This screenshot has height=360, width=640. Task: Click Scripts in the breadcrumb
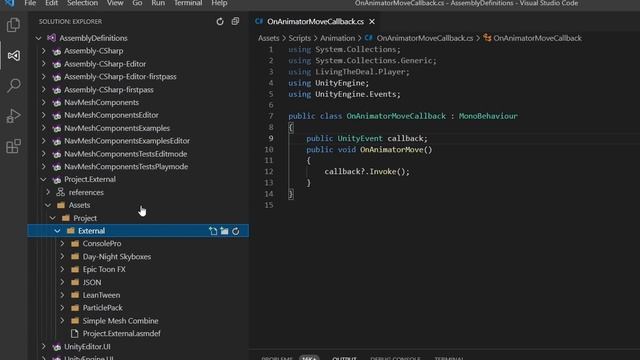[300, 38]
